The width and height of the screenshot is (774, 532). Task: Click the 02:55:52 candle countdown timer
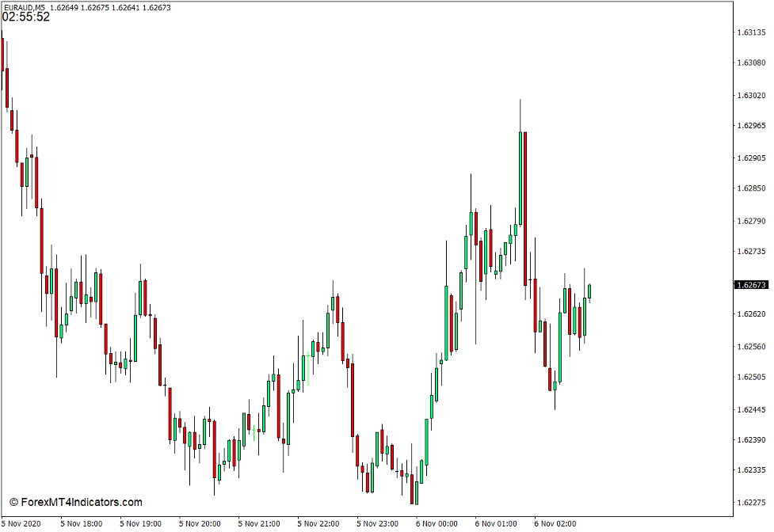pos(26,17)
